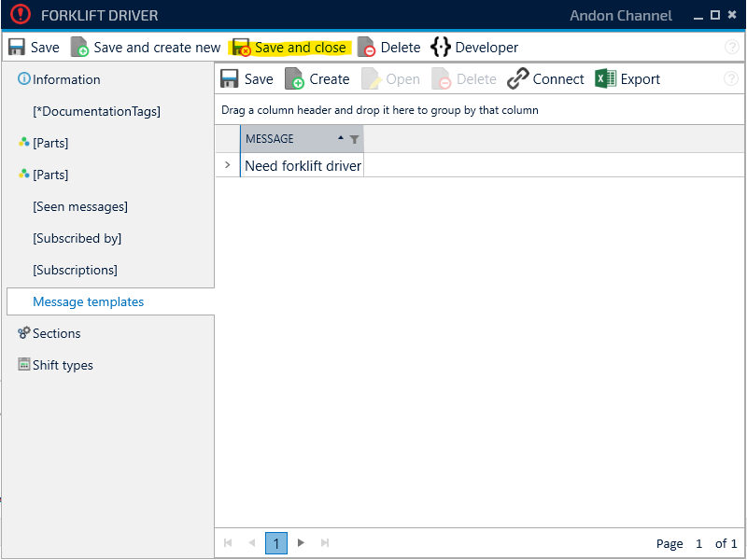Image resolution: width=747 pixels, height=560 pixels.
Task: Click the top toolbar Save floppy icon
Action: pos(17,48)
